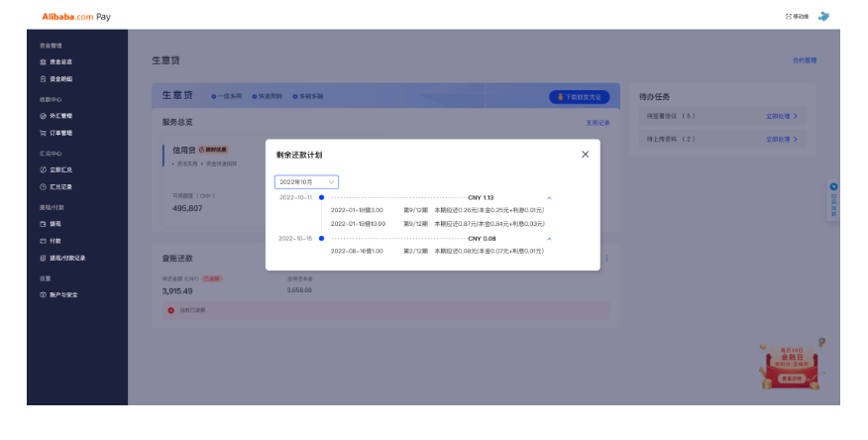
Task: Select the 'CNY 1.13' amount text
Action: point(481,197)
